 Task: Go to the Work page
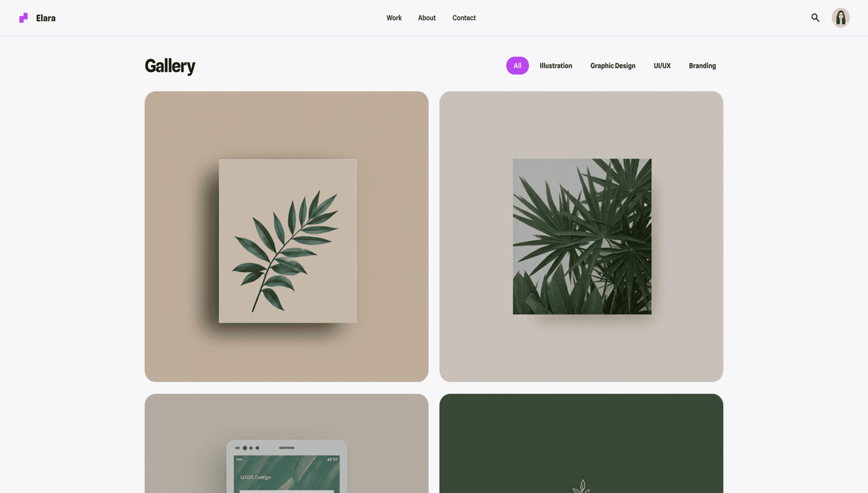[x=394, y=18]
